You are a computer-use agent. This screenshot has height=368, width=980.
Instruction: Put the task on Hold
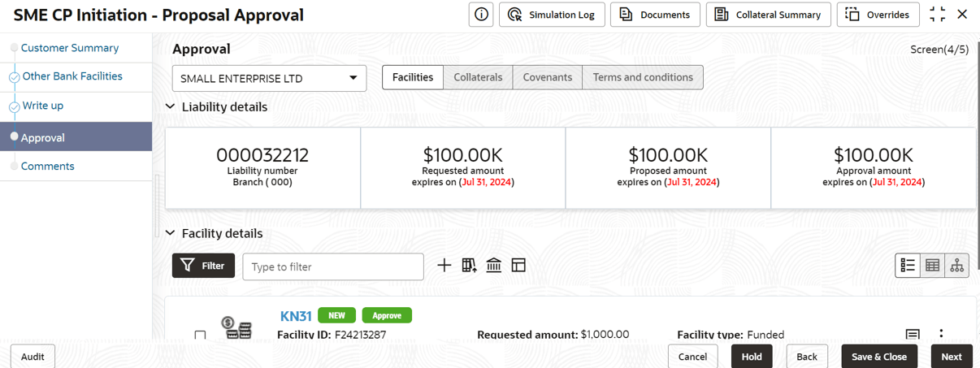pyautogui.click(x=752, y=357)
